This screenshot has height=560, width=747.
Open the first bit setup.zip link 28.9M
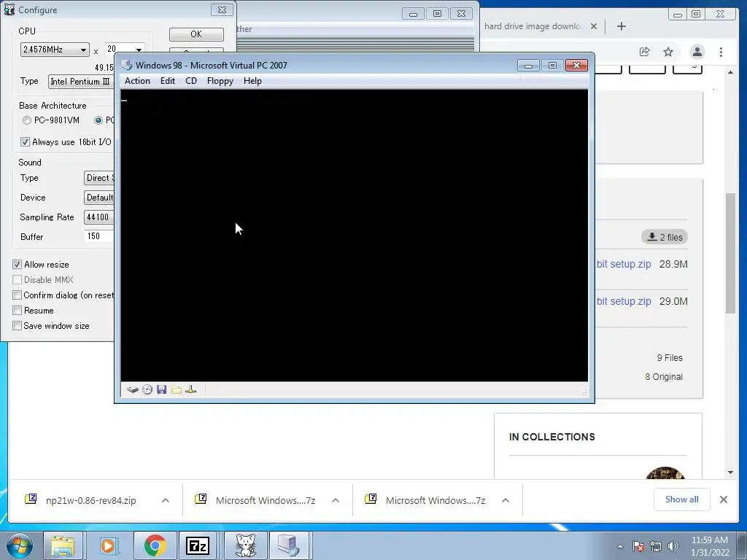624,264
